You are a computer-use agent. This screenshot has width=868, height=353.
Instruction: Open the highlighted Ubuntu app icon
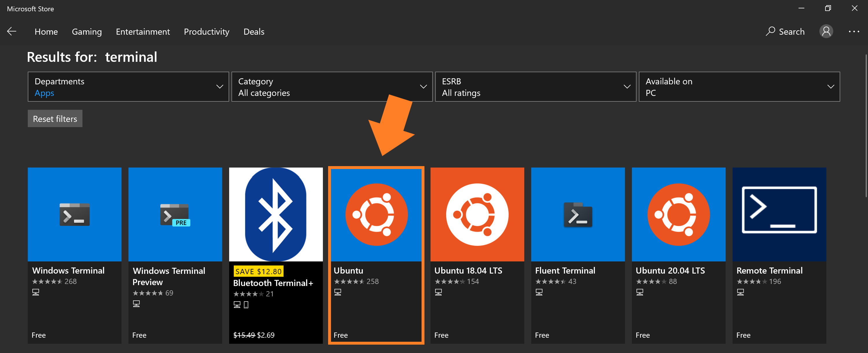tap(376, 214)
